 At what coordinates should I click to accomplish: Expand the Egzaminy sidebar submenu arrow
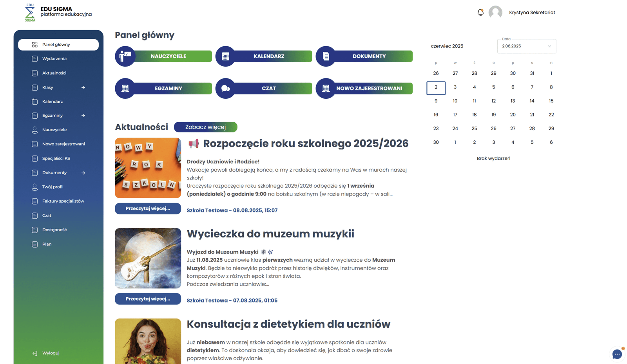(x=83, y=116)
